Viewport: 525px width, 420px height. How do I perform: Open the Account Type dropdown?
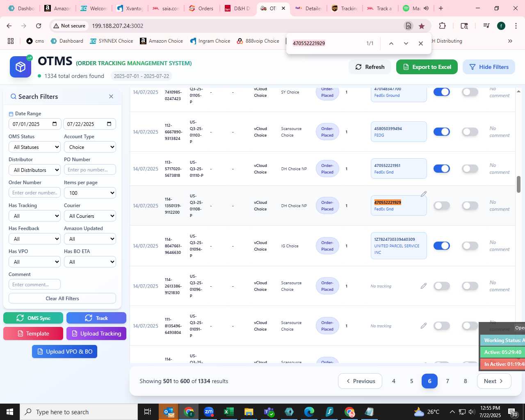(x=90, y=147)
